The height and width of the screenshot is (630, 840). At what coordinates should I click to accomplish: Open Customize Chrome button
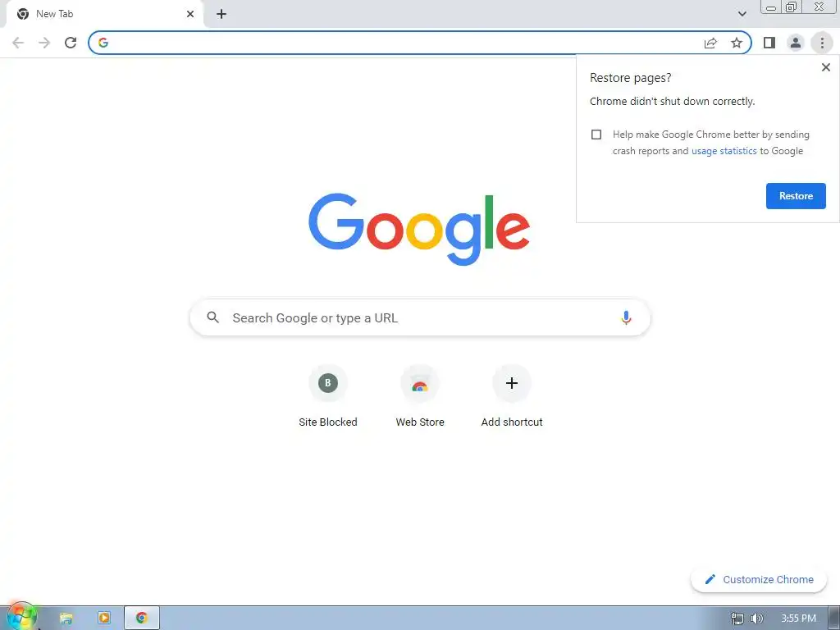(x=759, y=580)
